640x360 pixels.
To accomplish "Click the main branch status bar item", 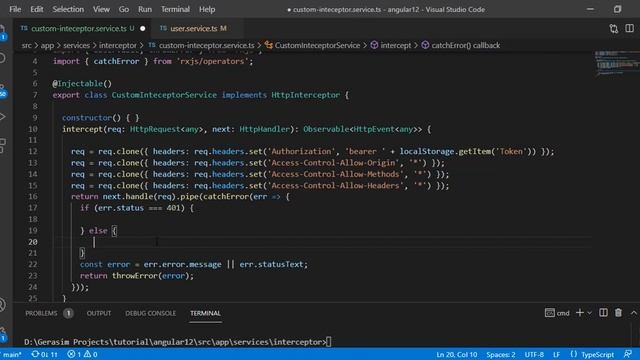I will point(12,354).
